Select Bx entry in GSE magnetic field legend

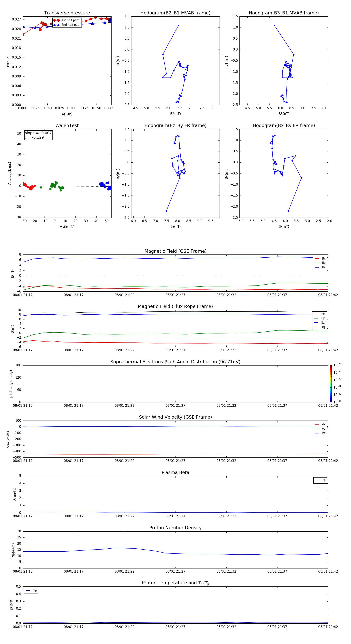tap(320, 259)
